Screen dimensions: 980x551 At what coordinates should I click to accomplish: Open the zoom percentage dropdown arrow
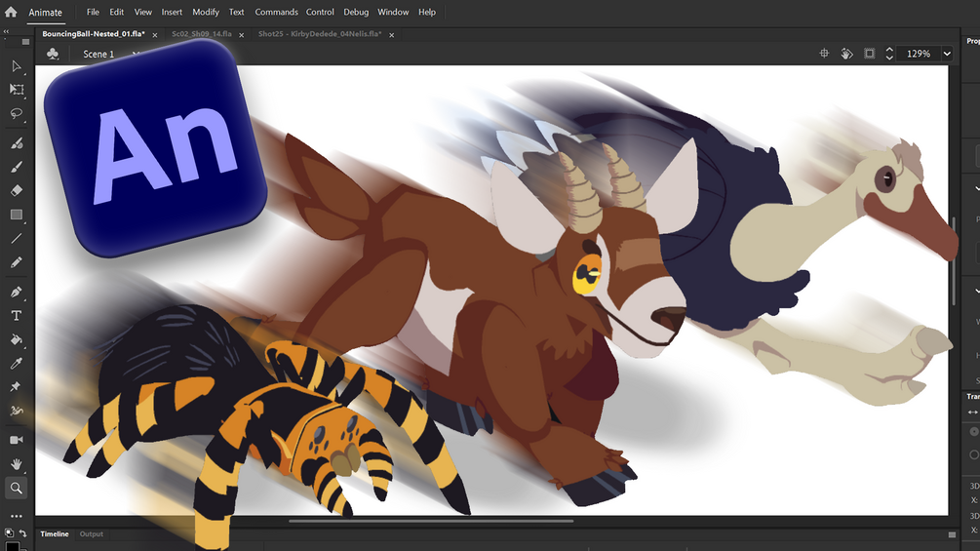[x=947, y=54]
